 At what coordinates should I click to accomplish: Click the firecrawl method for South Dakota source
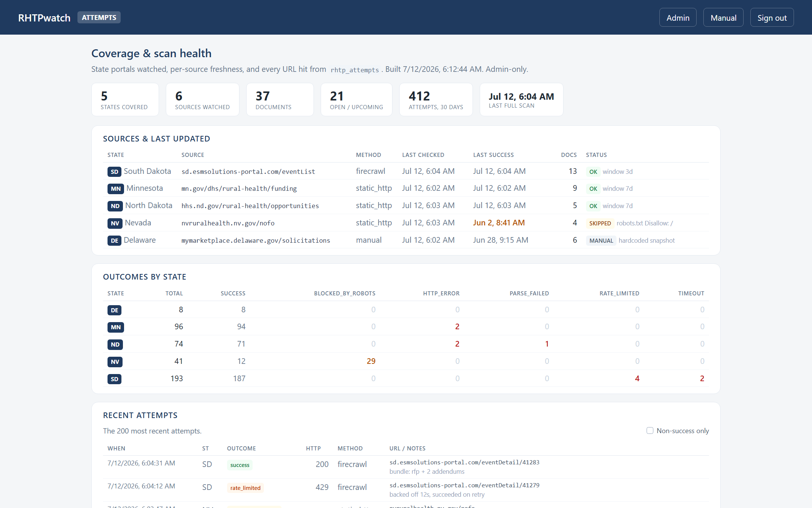pyautogui.click(x=370, y=171)
